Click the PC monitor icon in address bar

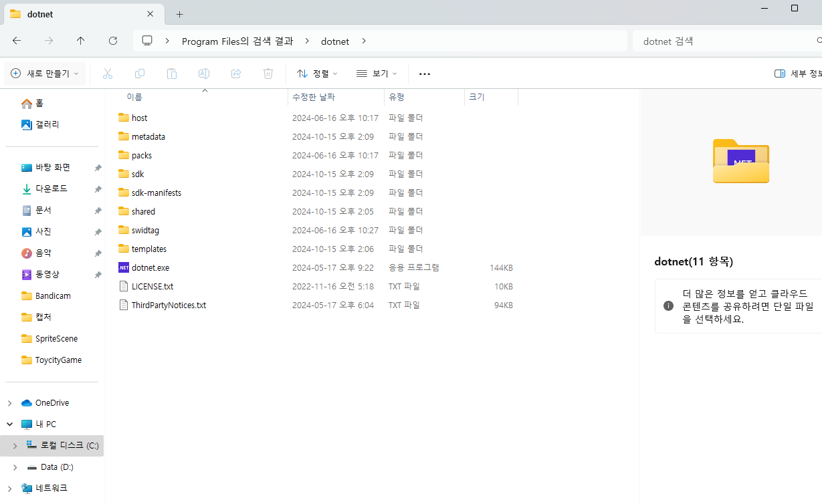coord(147,41)
